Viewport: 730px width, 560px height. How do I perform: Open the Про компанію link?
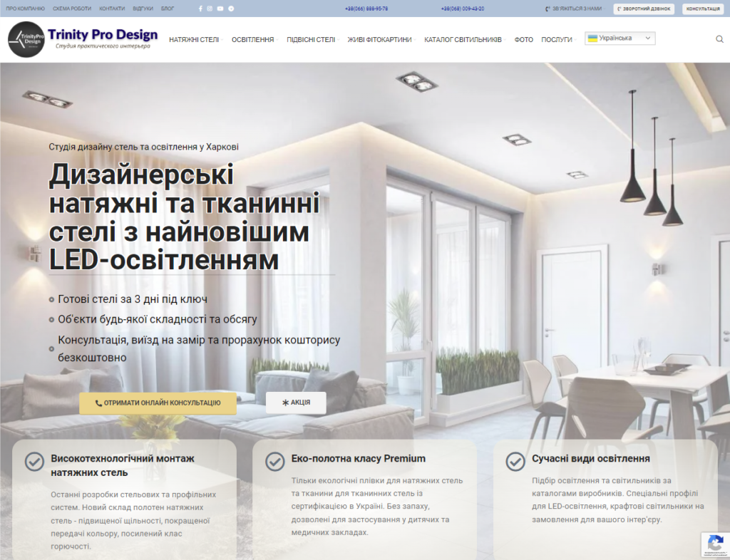tap(25, 9)
